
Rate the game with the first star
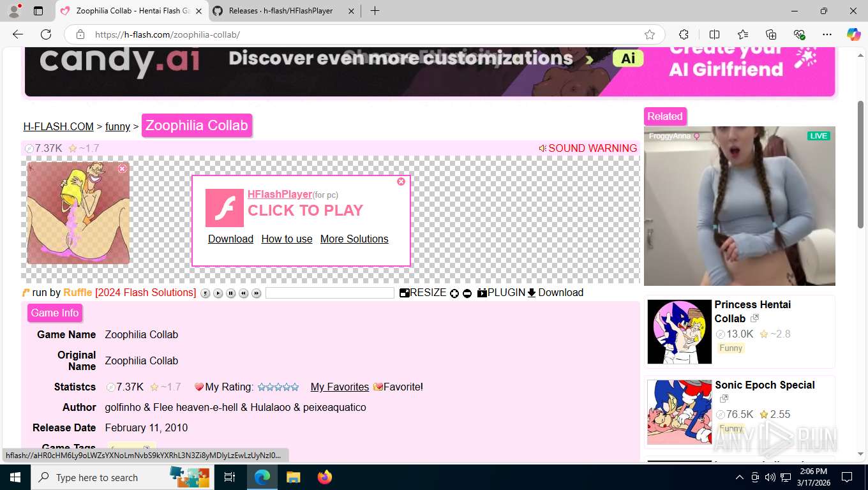click(262, 387)
